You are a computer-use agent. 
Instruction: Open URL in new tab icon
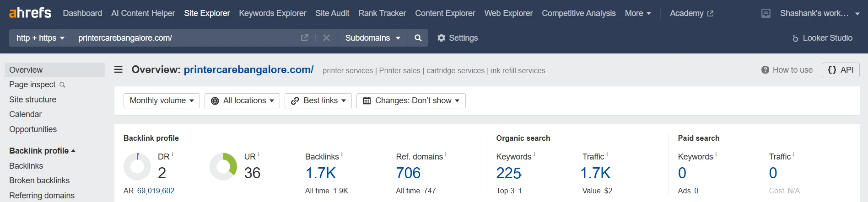pyautogui.click(x=305, y=37)
